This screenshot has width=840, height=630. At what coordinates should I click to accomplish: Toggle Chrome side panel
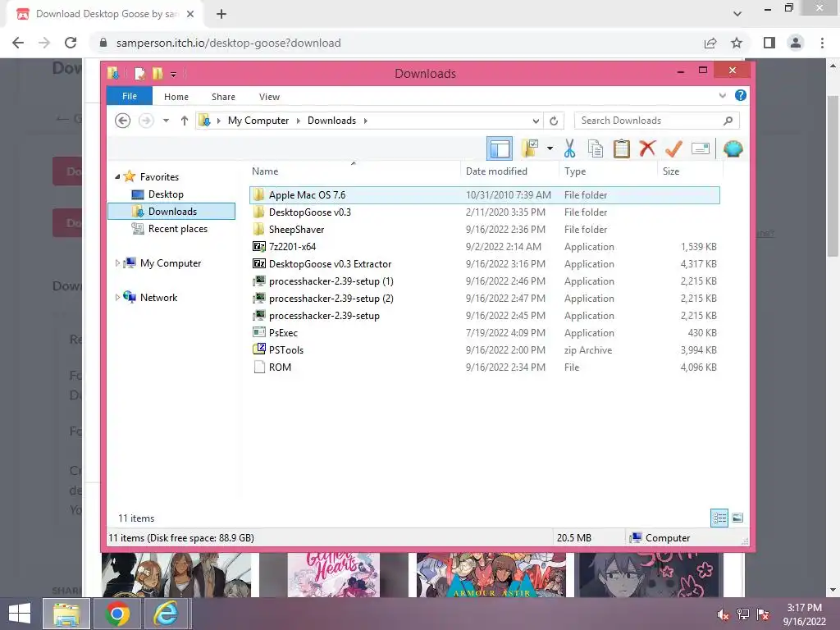(x=769, y=43)
